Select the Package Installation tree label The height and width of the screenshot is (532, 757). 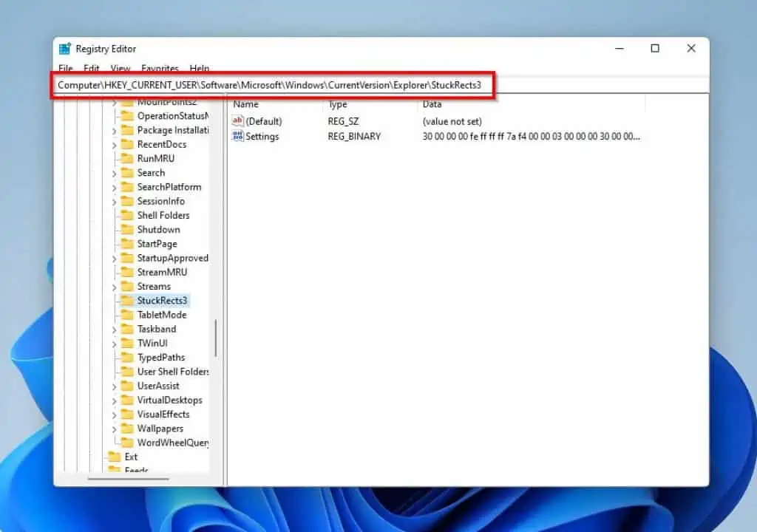tap(173, 130)
